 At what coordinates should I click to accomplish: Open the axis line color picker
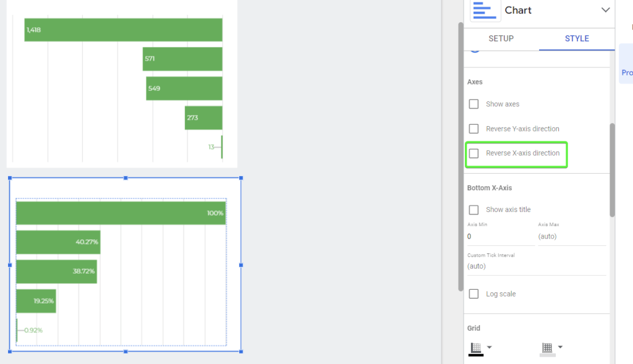[476, 349]
